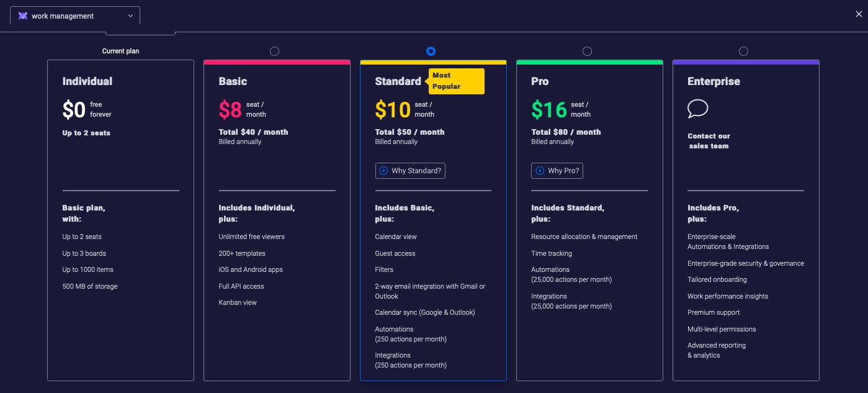This screenshot has height=393, width=868.
Task: Click the speech bubble icon on Enterprise card
Action: 697,109
